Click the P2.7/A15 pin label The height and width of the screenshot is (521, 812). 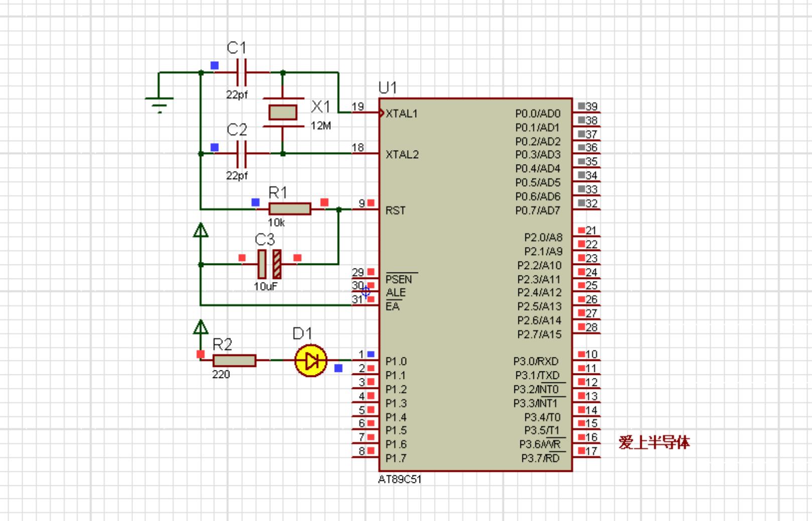point(539,334)
